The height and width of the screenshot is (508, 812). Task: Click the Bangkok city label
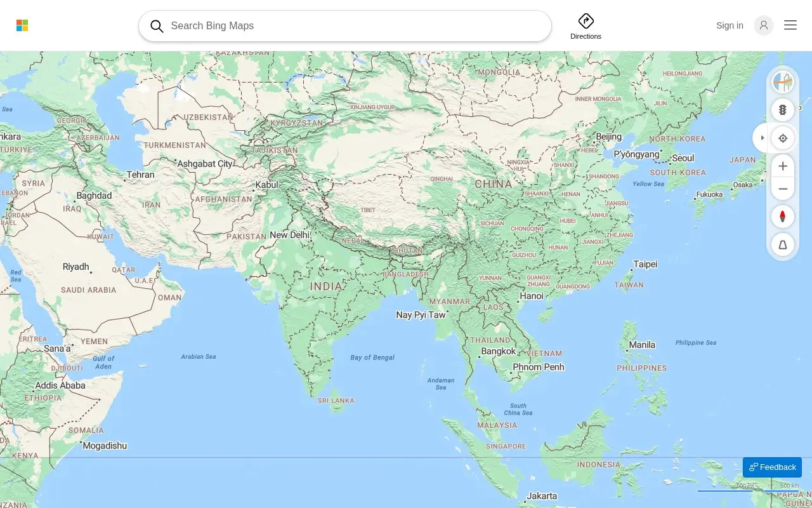tap(499, 351)
